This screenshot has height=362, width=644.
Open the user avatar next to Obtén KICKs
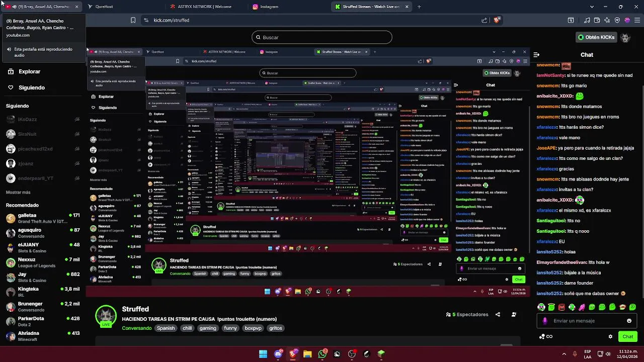point(625,37)
